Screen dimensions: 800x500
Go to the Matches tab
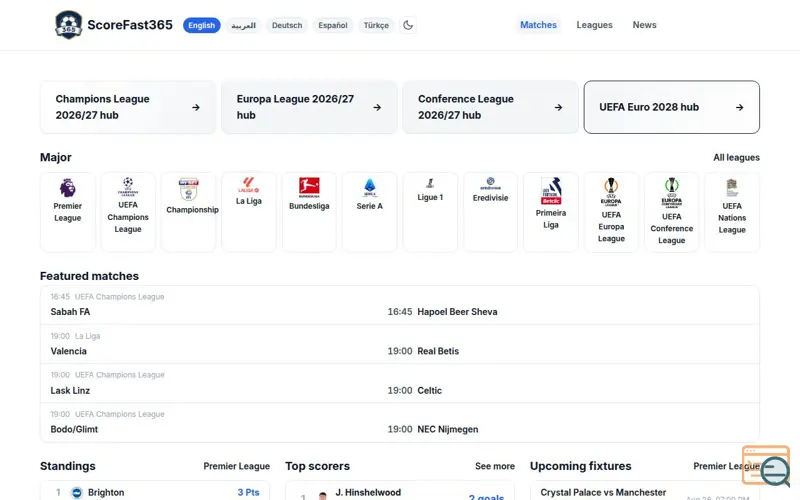pos(538,25)
